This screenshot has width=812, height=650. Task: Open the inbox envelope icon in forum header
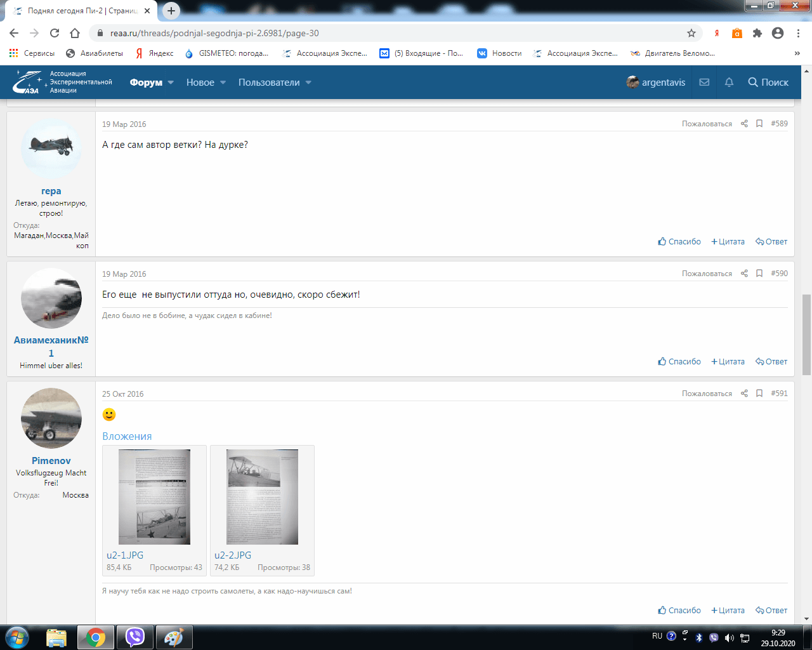(704, 83)
